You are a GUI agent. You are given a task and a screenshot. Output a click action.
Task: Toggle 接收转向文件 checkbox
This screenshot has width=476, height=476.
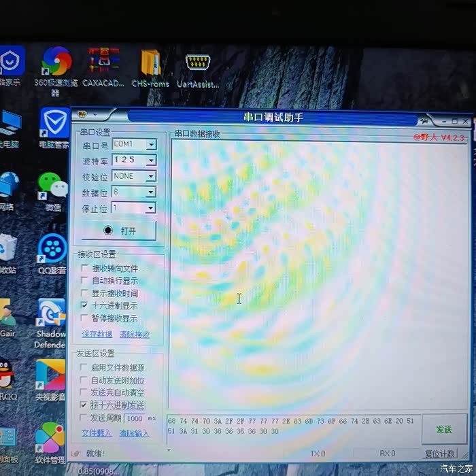(84, 268)
